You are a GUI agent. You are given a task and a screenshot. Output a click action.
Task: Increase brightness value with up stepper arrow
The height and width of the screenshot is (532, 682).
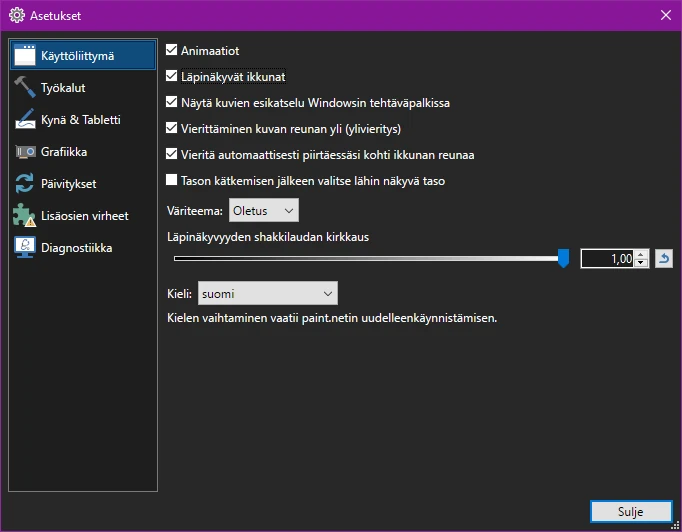642,254
